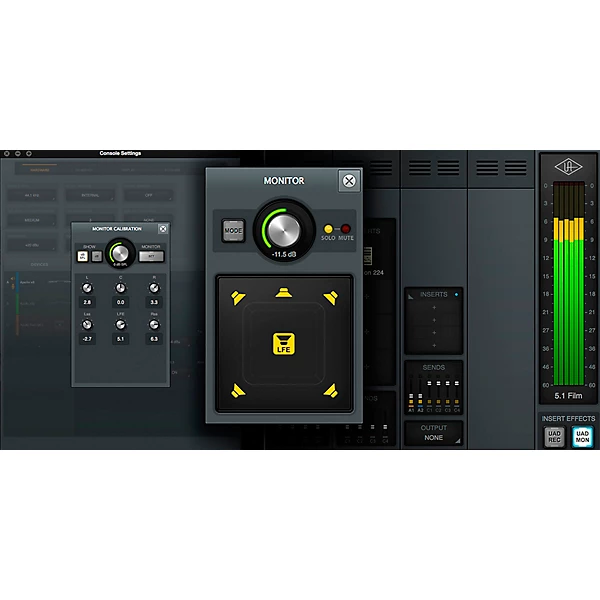Click the Universal Audio diamond logo

568,167
